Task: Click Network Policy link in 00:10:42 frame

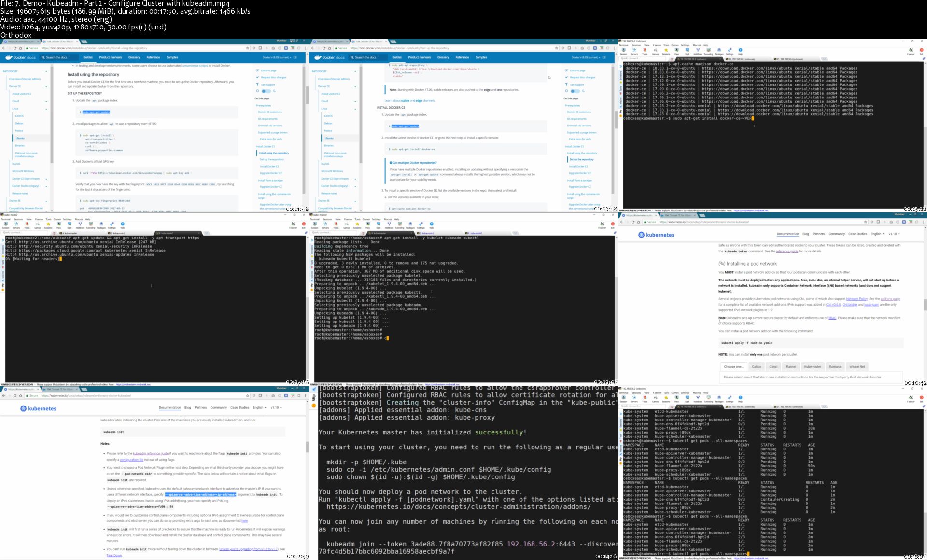Action: [857, 299]
